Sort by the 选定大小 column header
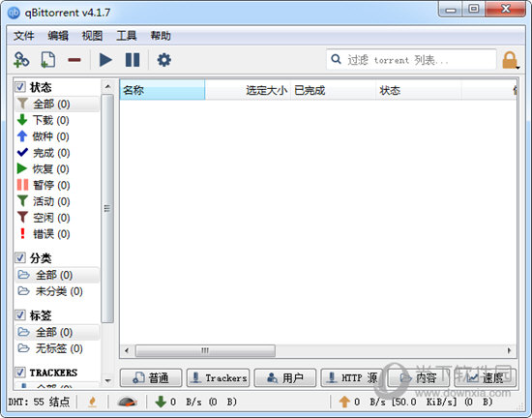The height and width of the screenshot is (418, 532). click(248, 90)
